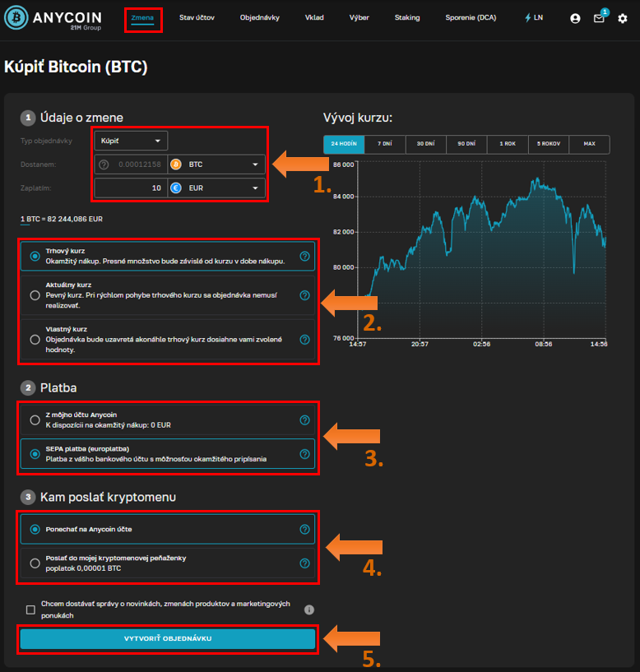Expand the EUR currency dropdown
Screen dimensions: 640x672
pyautogui.click(x=216, y=188)
